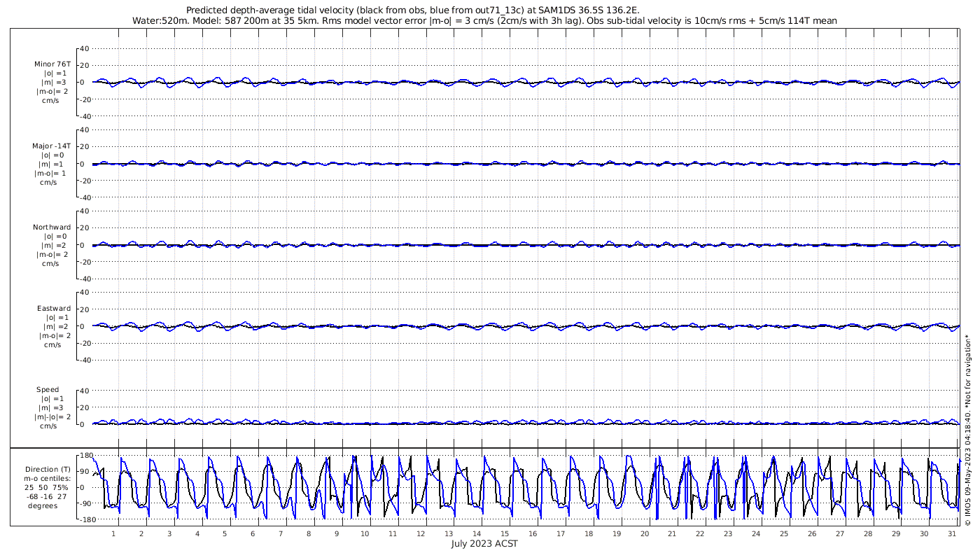Click the July 2023 ACST axis label
The width and height of the screenshot is (980, 560).
pyautogui.click(x=484, y=544)
